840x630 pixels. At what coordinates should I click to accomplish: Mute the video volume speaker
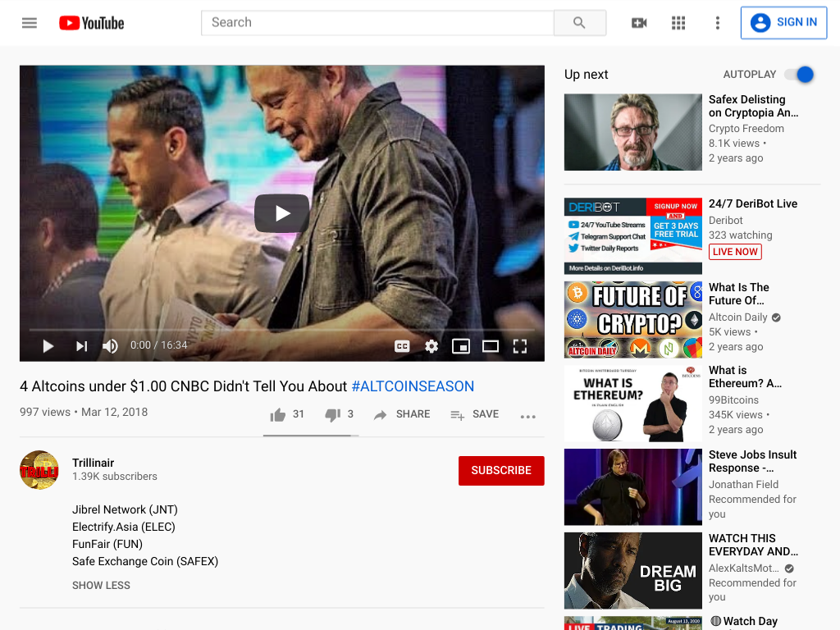point(111,346)
